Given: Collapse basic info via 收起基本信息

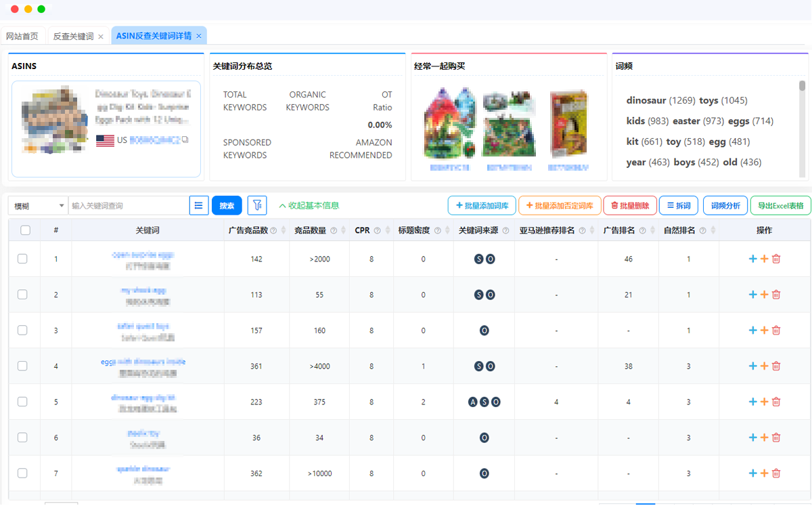Looking at the screenshot, I should coord(309,205).
